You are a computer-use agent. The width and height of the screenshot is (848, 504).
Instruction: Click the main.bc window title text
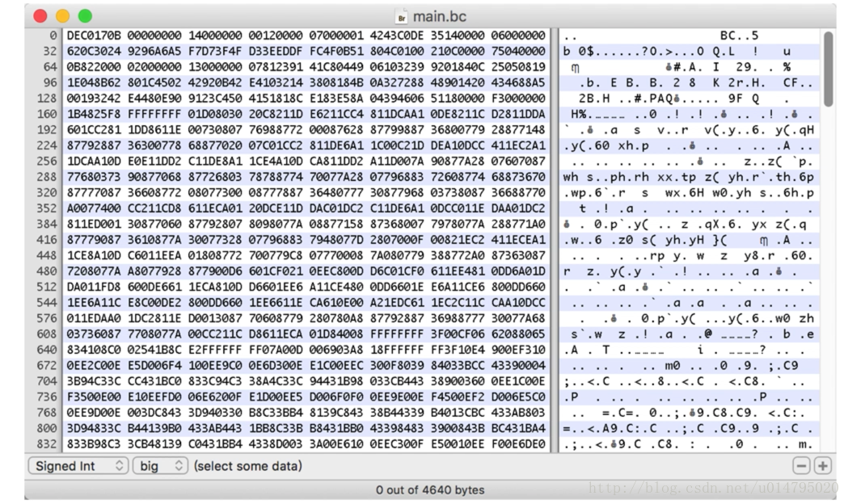coord(439,16)
